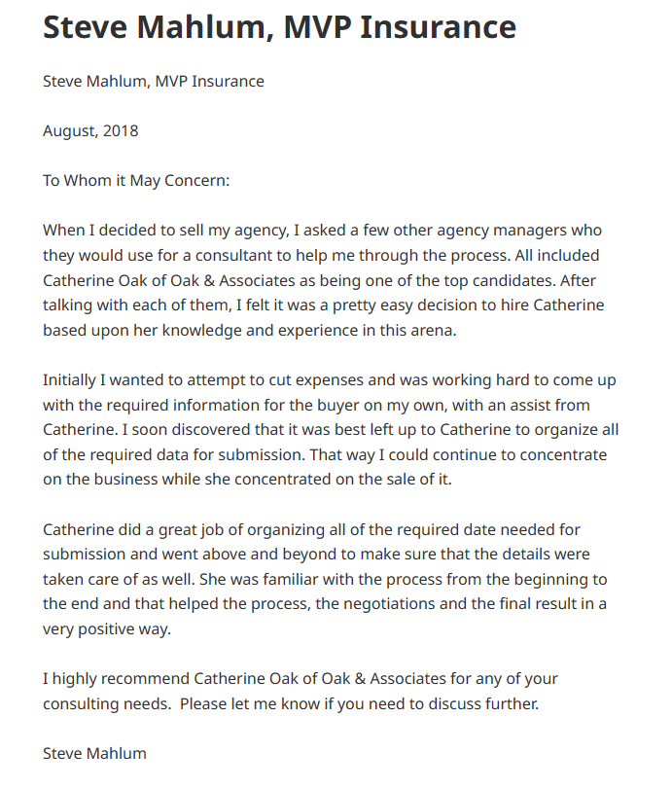Screen dimensions: 672x789
Task: Click the line starting 'they would use for a consultant'
Action: pos(321,256)
